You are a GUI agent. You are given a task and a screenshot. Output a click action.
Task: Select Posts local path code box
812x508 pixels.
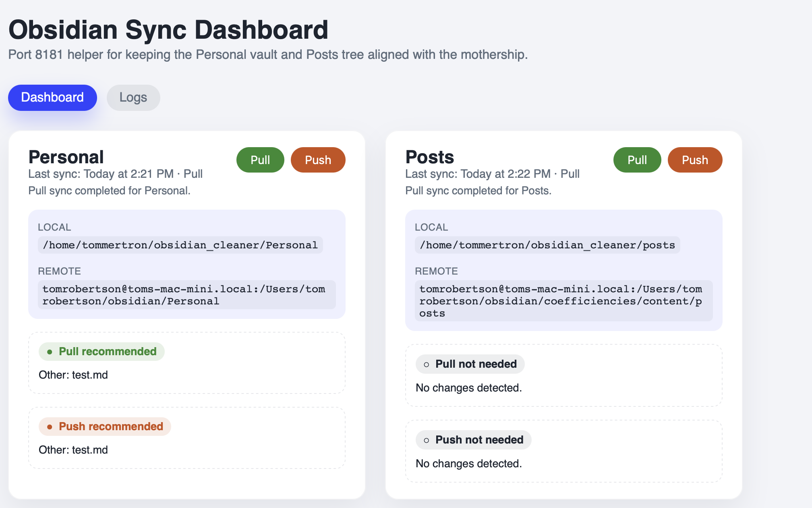point(547,245)
